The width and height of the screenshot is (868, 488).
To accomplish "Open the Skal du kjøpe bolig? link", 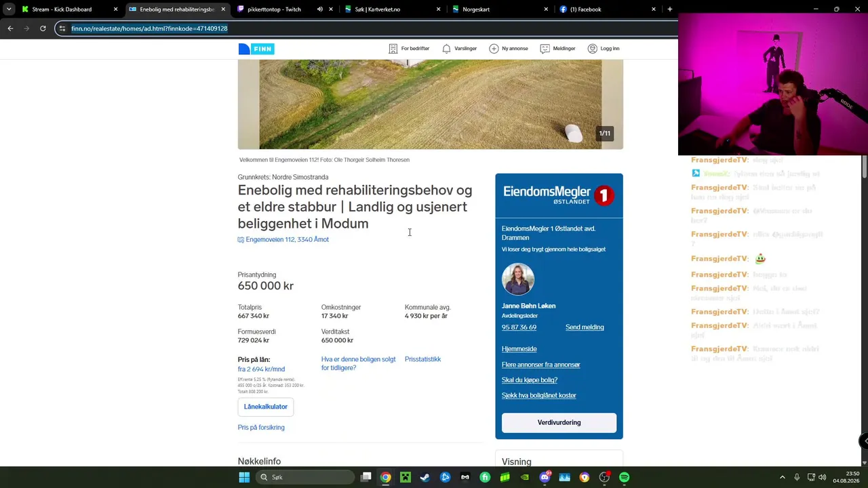I will [x=530, y=380].
